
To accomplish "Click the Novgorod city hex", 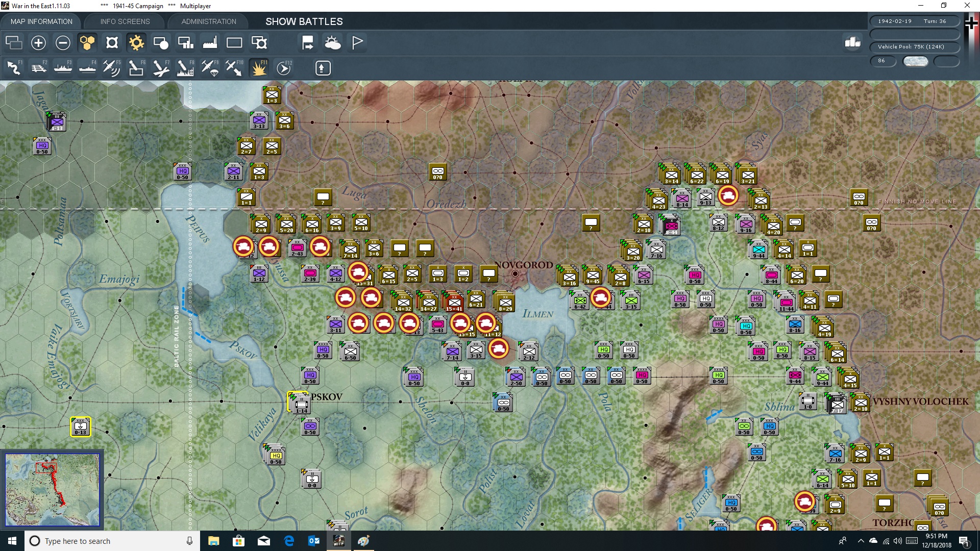I will click(x=516, y=274).
